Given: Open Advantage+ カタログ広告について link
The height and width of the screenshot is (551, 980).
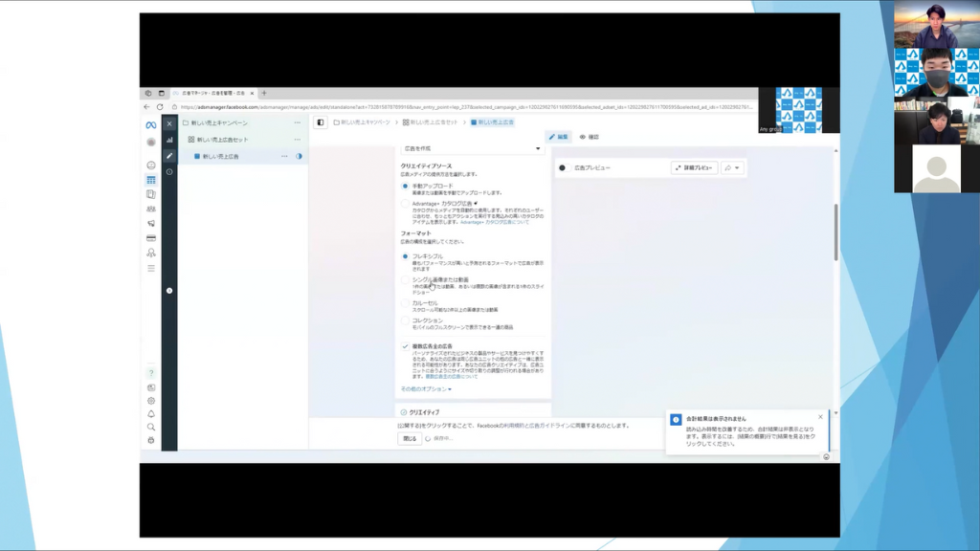Looking at the screenshot, I should [495, 222].
